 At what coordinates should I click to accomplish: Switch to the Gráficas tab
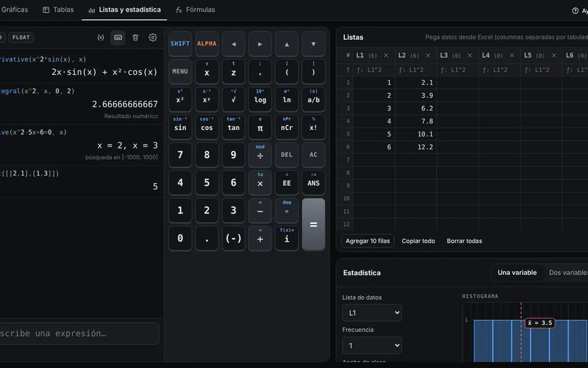pyautogui.click(x=14, y=10)
